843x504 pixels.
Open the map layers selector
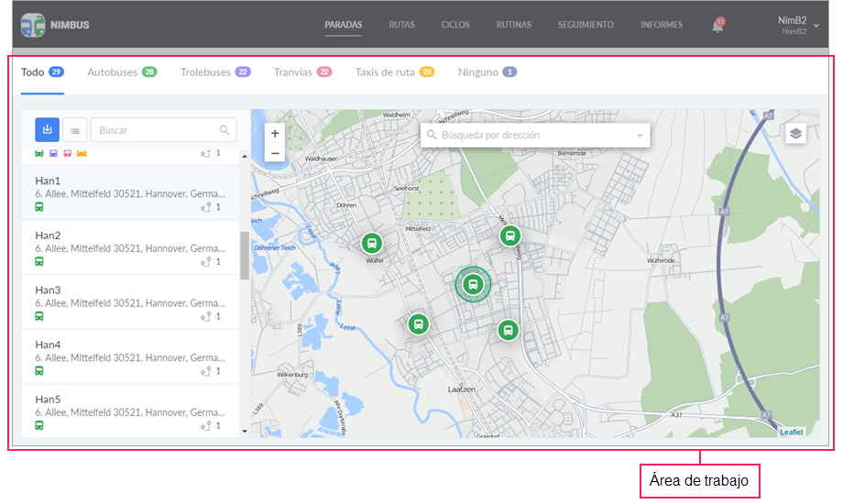[796, 133]
